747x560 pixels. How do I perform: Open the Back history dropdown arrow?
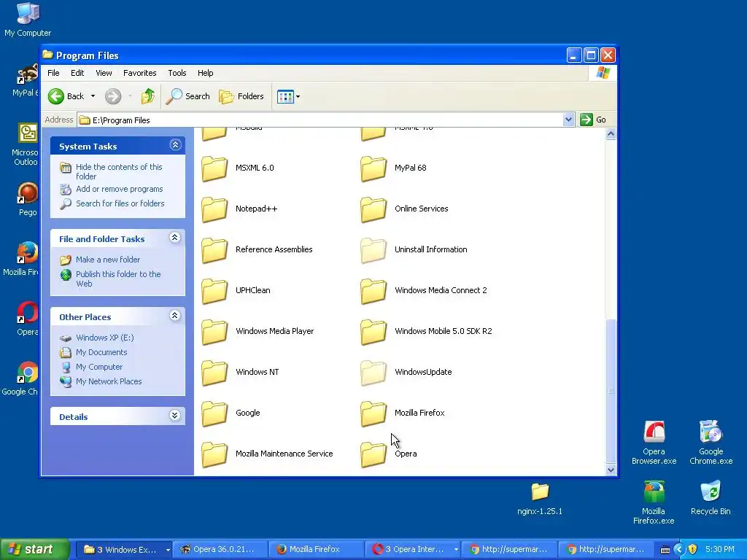93,96
